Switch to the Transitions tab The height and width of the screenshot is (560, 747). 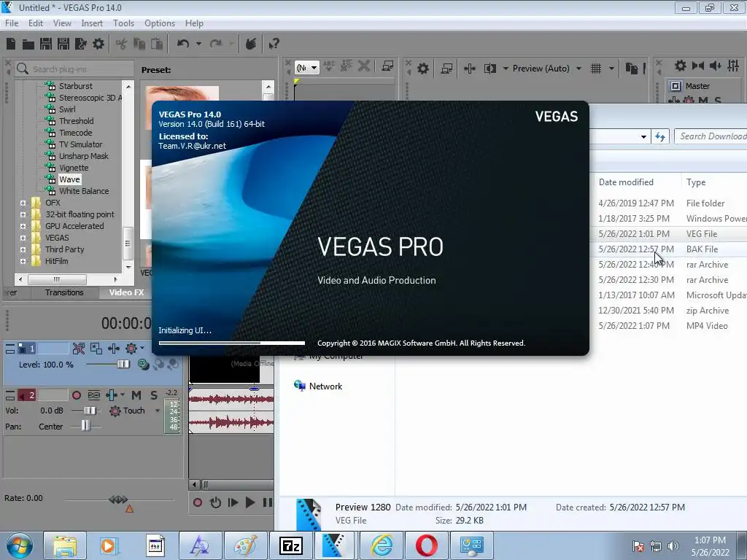pos(64,293)
